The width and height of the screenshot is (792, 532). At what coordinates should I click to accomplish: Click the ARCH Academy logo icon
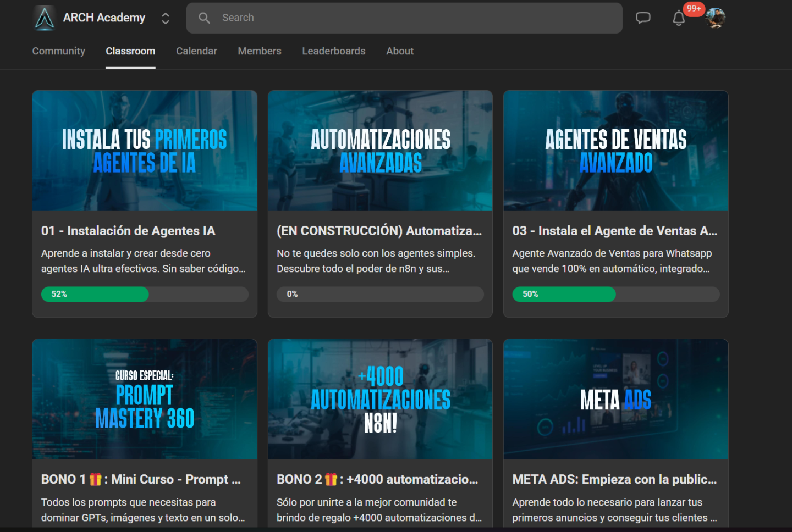pos(45,18)
